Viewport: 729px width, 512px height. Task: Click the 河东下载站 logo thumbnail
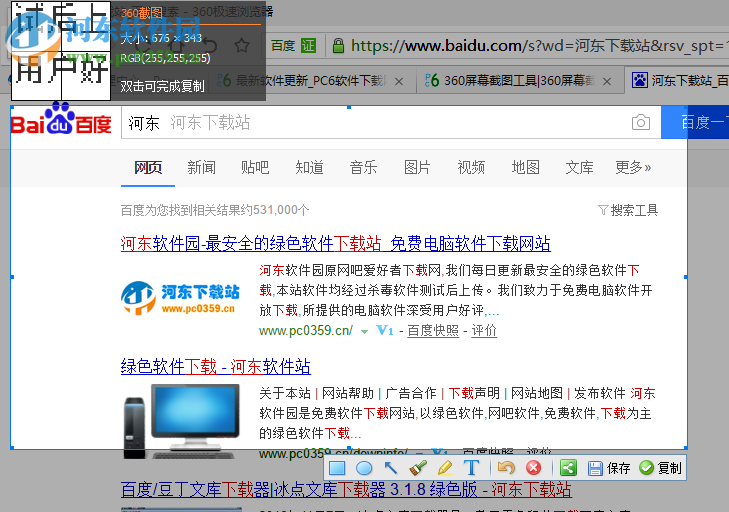pos(180,299)
